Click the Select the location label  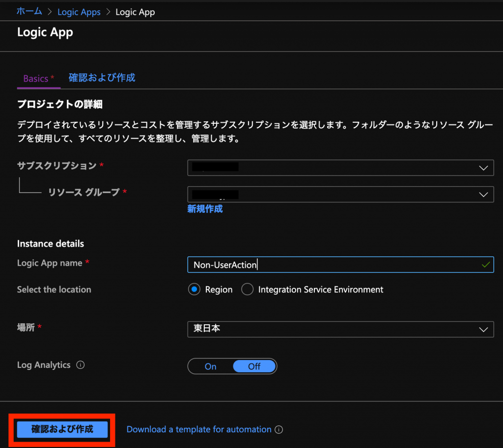(x=54, y=289)
